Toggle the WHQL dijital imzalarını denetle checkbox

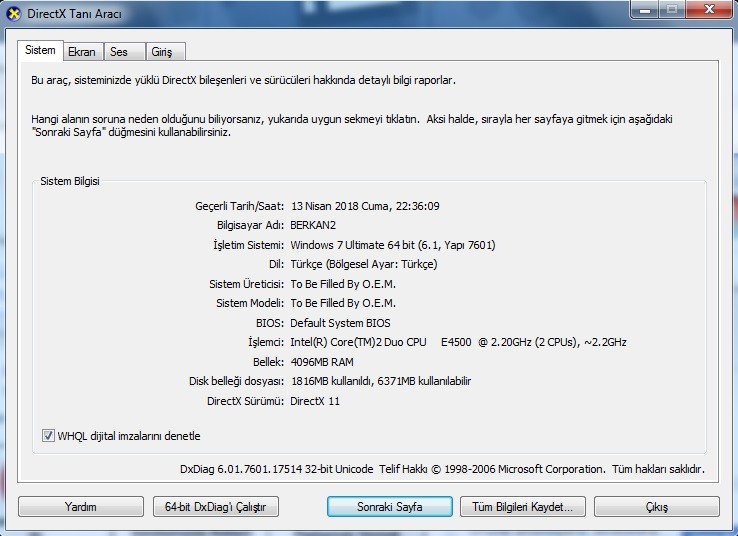[48, 436]
